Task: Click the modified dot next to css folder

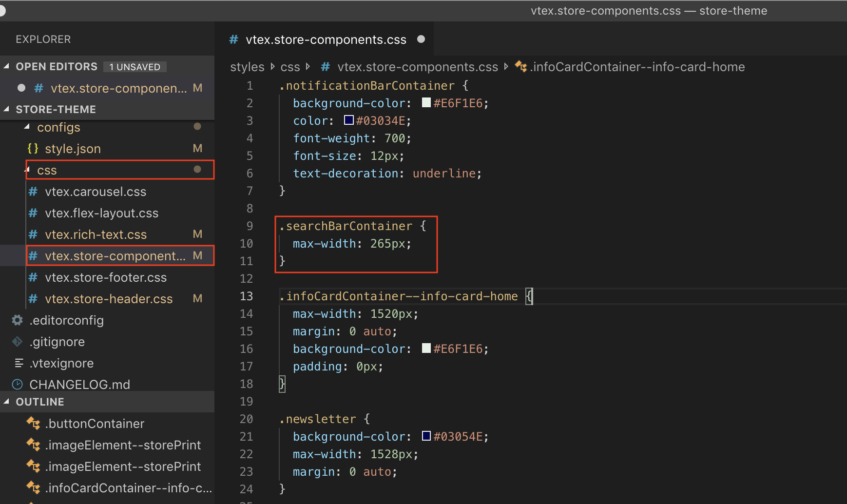Action: click(x=197, y=169)
